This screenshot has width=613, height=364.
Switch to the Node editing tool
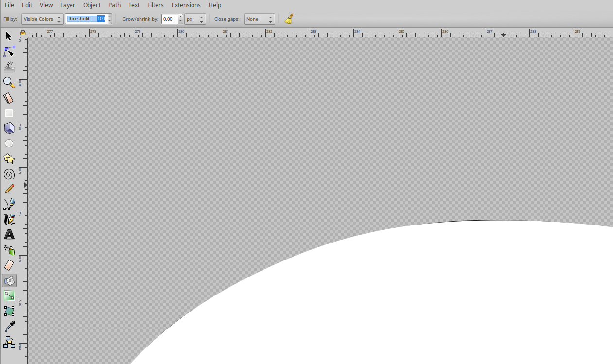pos(8,51)
